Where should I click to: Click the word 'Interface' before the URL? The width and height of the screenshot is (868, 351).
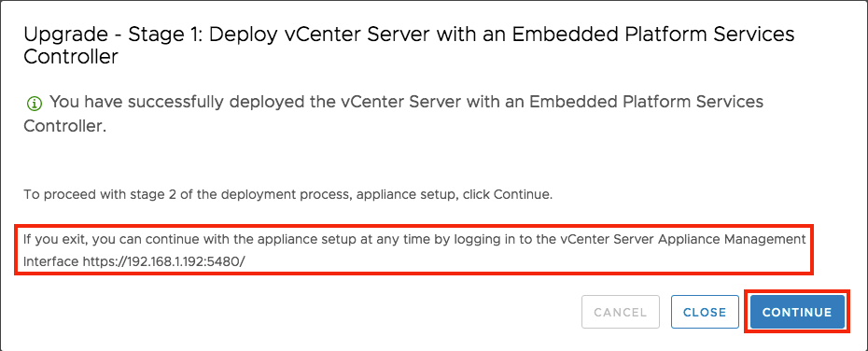click(x=51, y=262)
